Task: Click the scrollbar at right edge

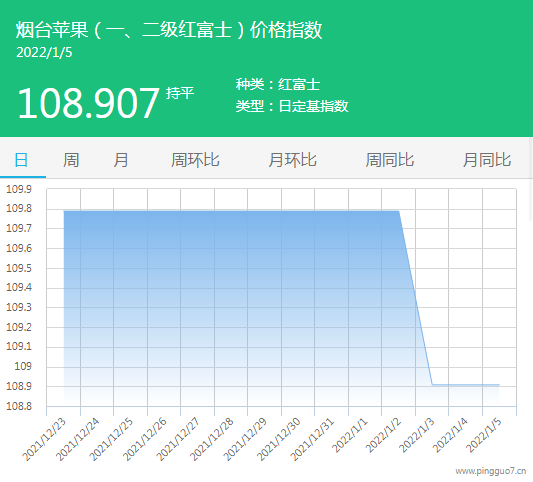Action: coord(531,180)
